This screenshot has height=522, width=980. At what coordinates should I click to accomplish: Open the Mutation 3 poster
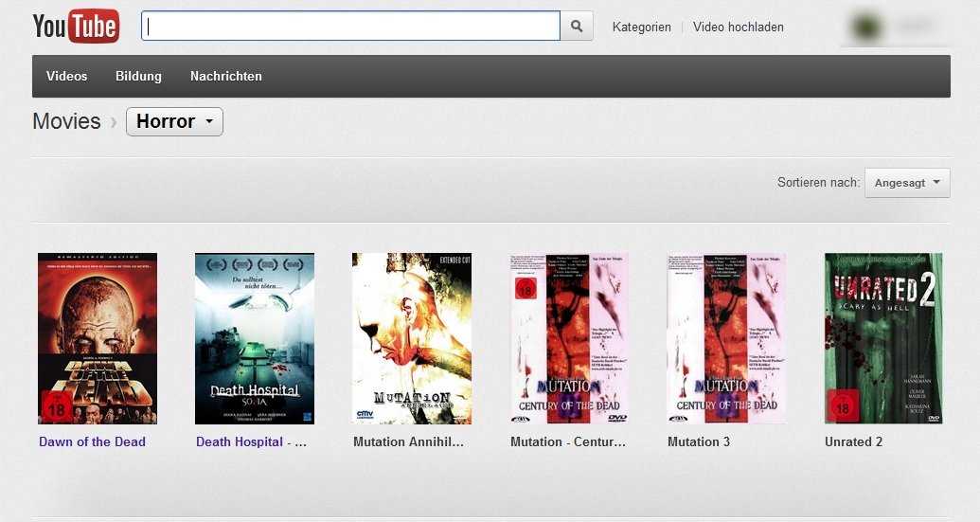(726, 339)
